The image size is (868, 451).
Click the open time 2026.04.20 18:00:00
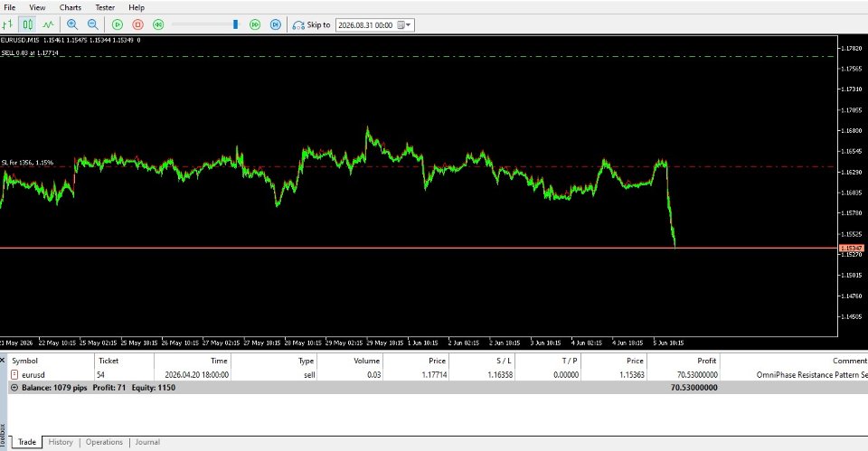pyautogui.click(x=196, y=375)
